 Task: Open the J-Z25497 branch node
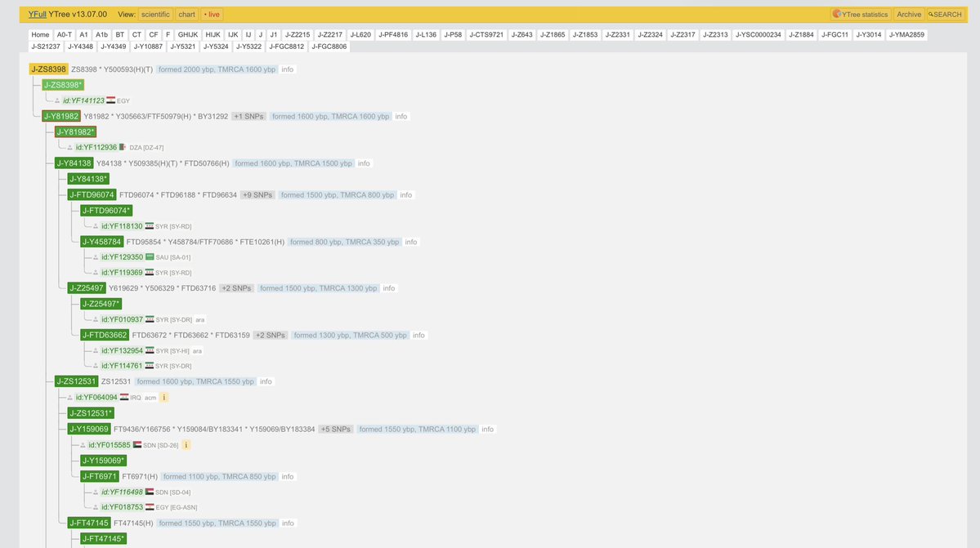(x=87, y=287)
